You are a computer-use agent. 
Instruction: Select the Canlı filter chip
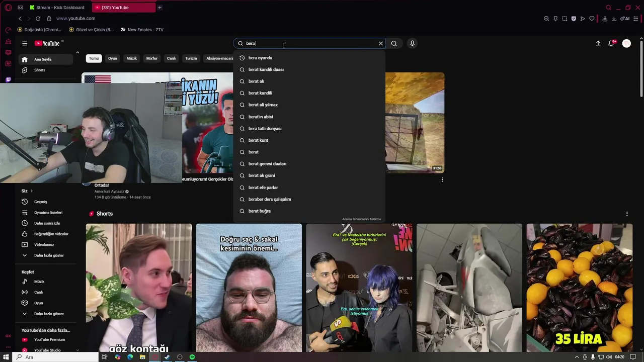pos(172,58)
